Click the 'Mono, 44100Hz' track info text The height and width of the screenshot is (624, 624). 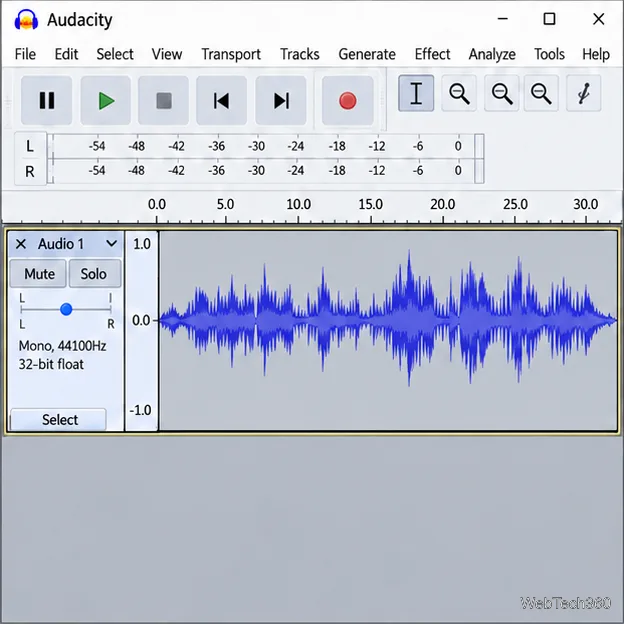pos(62,346)
